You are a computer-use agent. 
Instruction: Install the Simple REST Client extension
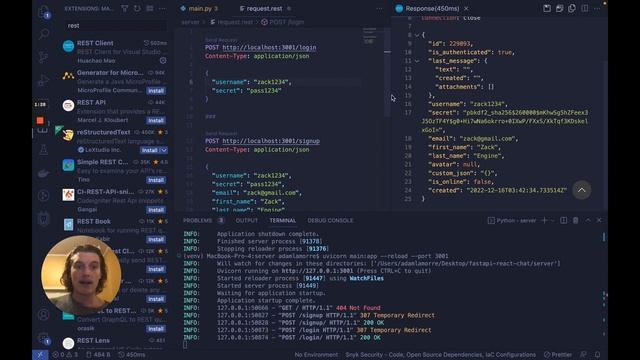(156, 180)
